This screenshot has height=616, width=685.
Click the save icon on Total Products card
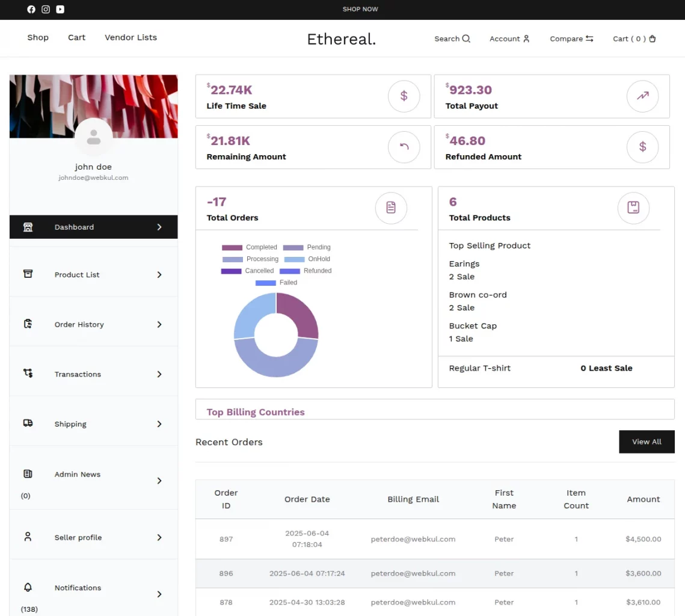pos(633,208)
